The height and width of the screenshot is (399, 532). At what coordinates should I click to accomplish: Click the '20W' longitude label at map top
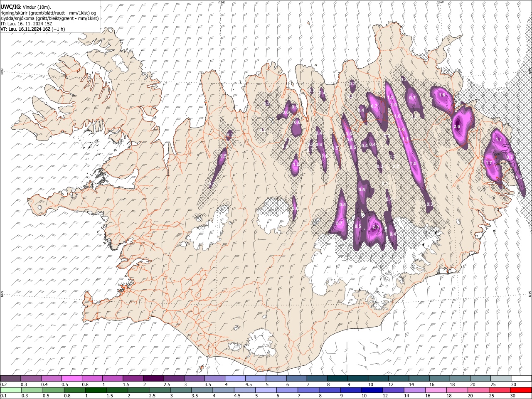[x=221, y=2]
